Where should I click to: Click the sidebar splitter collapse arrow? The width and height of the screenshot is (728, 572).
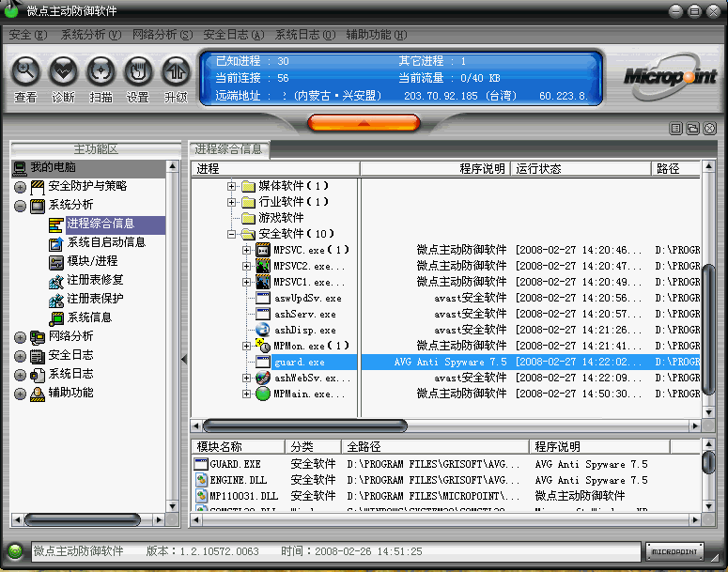pos(184,359)
